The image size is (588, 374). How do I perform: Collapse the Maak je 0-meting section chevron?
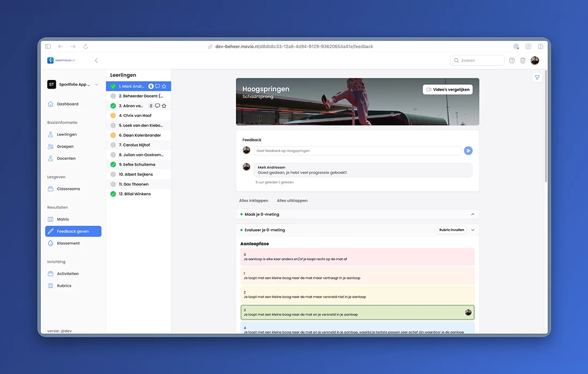tap(473, 215)
